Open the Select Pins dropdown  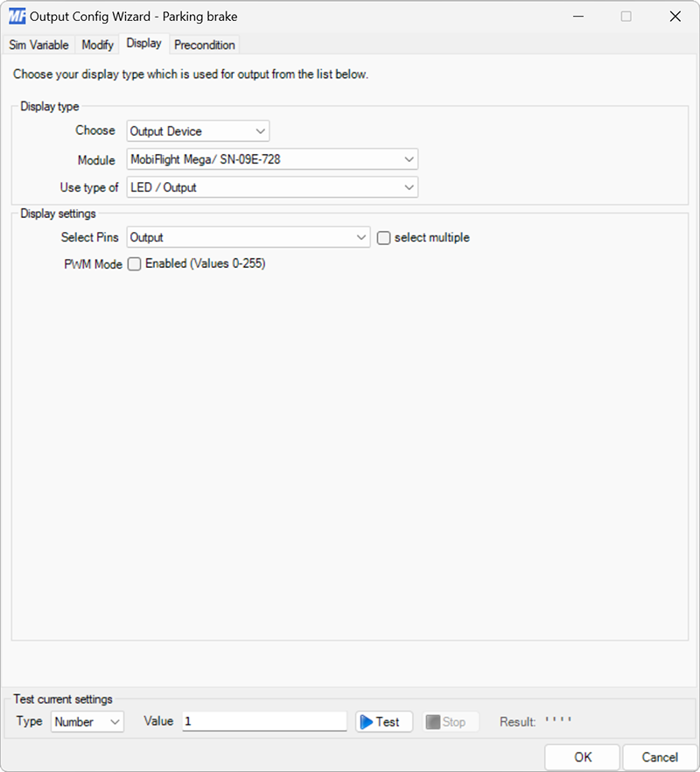pos(361,237)
